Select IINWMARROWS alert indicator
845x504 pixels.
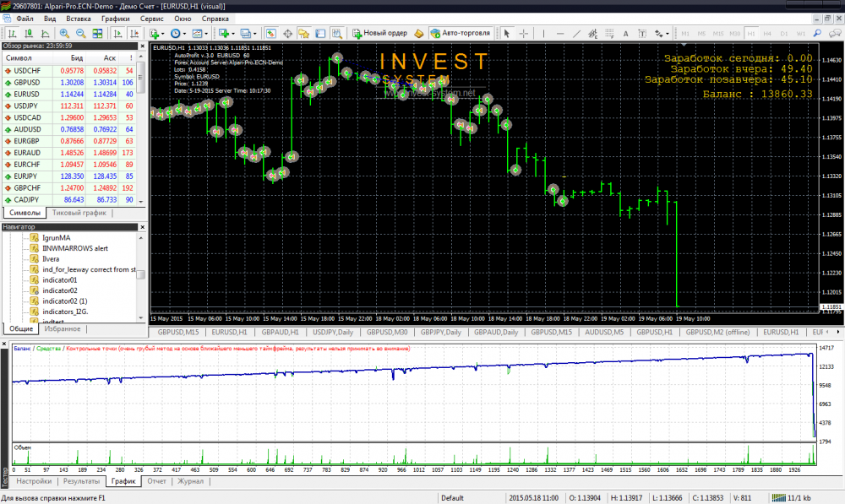75,248
